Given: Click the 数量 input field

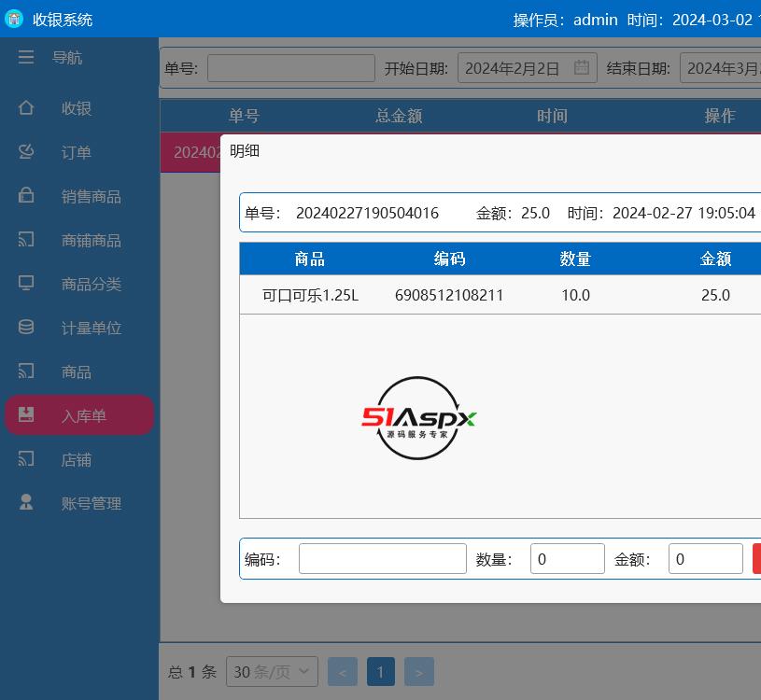Looking at the screenshot, I should (x=567, y=559).
